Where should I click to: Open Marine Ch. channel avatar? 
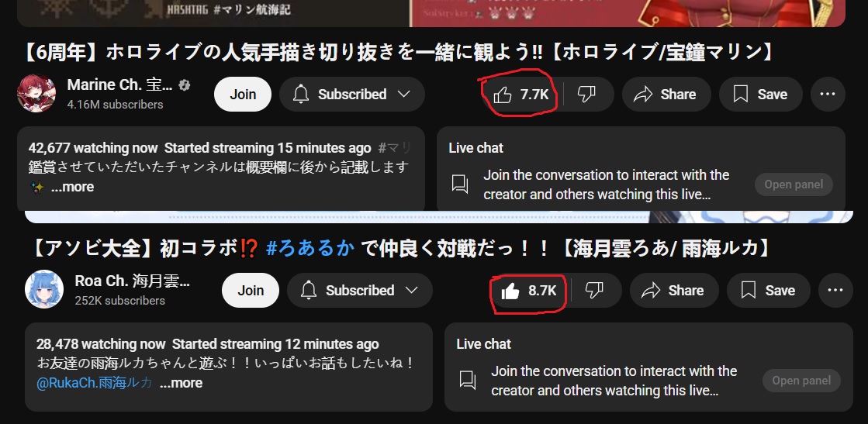click(36, 94)
